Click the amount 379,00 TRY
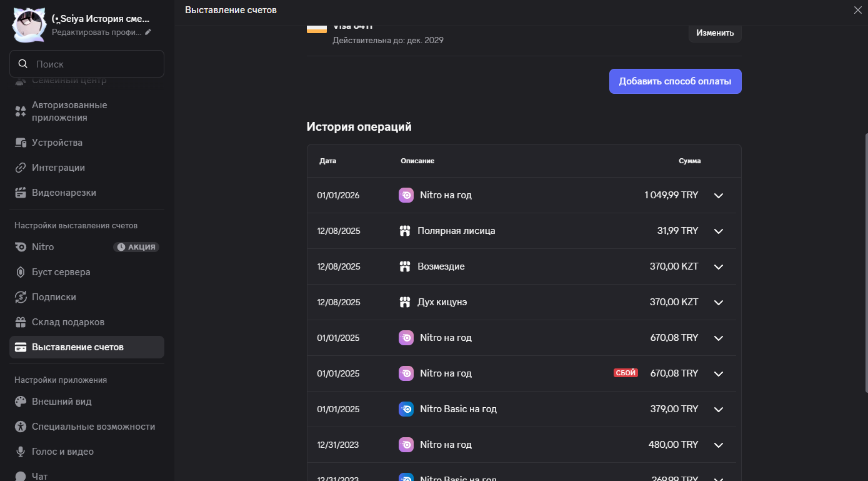The height and width of the screenshot is (481, 868). click(674, 409)
